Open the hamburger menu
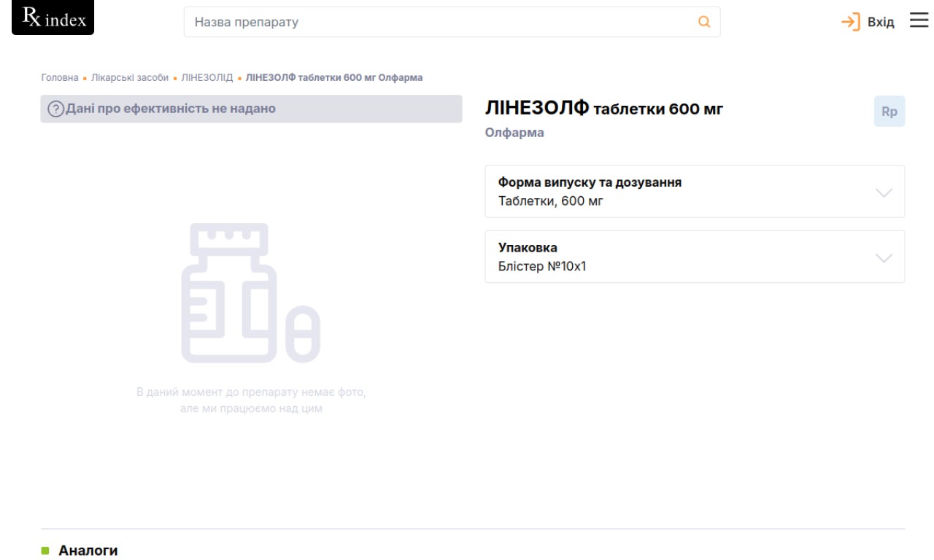934x560 pixels. 918,20
